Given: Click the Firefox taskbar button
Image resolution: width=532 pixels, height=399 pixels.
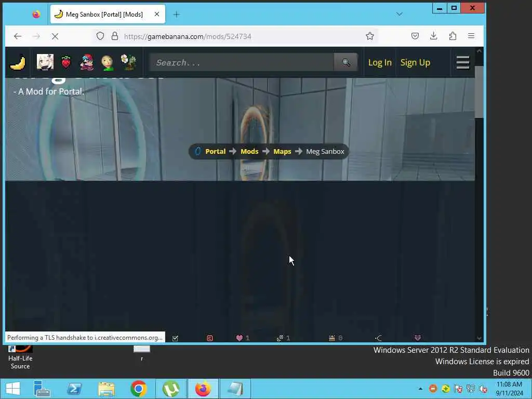Looking at the screenshot, I should (x=203, y=389).
